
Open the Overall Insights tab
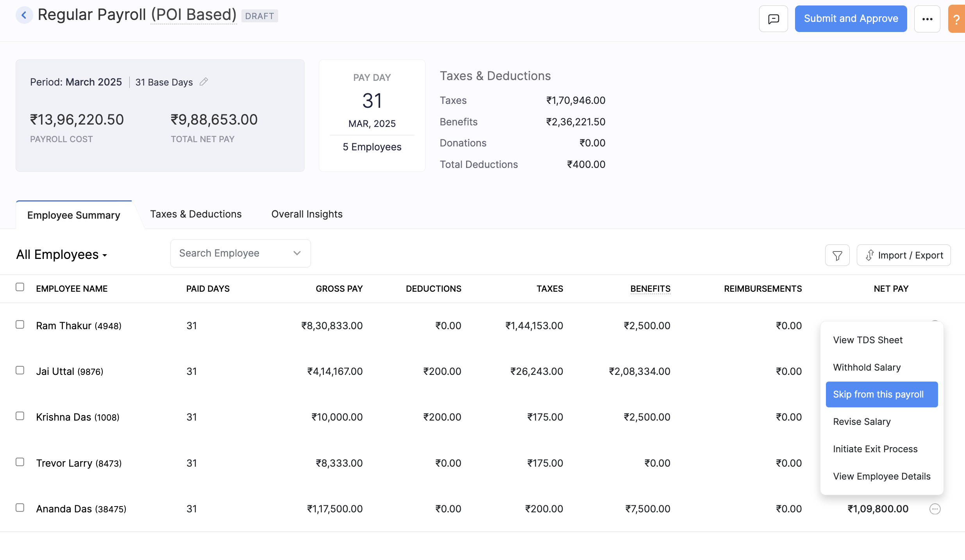point(307,214)
